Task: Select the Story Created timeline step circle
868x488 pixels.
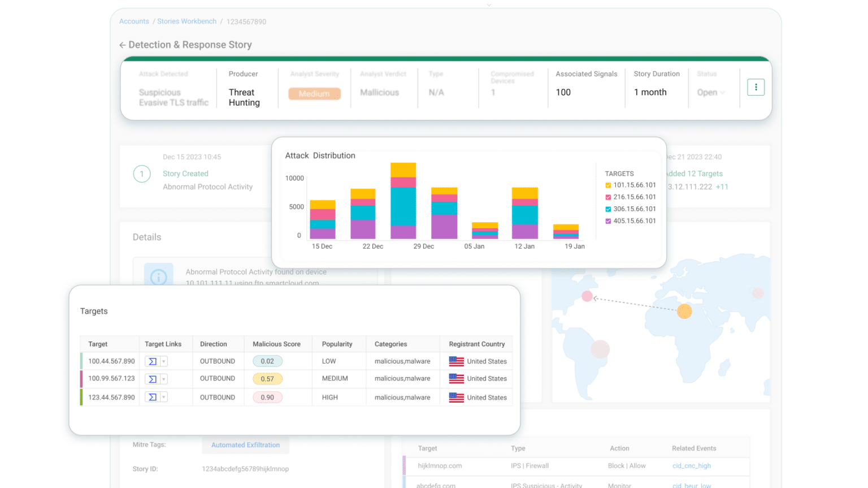Action: 142,174
